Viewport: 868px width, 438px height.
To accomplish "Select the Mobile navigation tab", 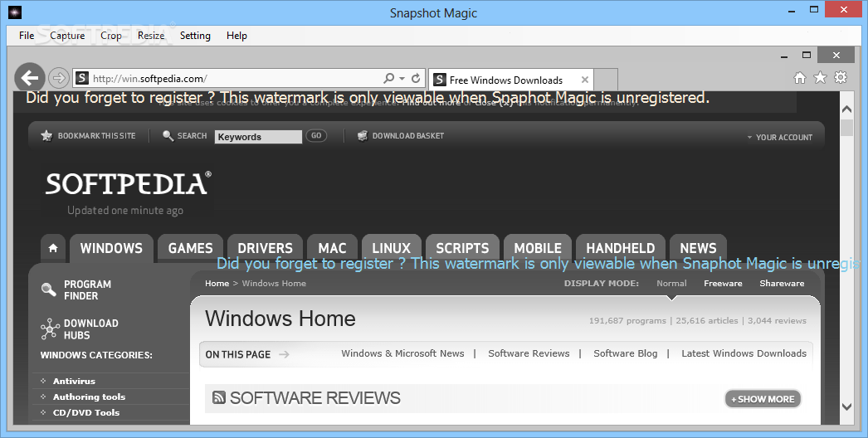I will click(x=538, y=248).
